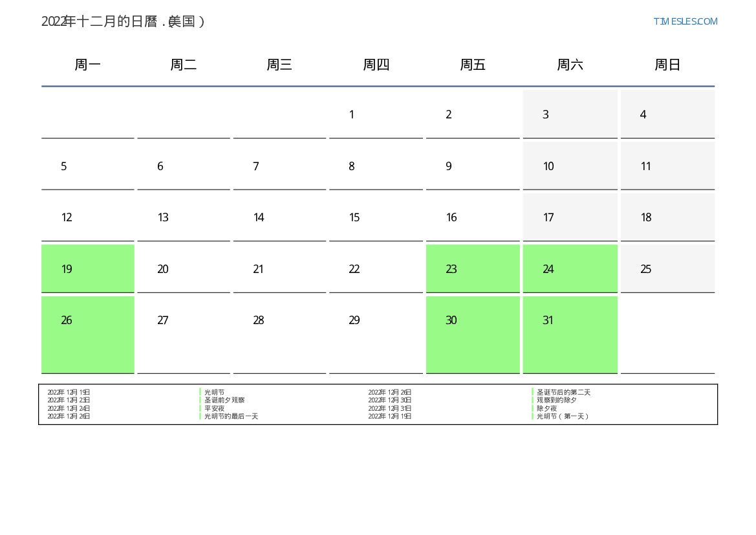The height and width of the screenshot is (535, 756).
Task: Click the 除夕夜 legend entry
Action: tap(546, 408)
